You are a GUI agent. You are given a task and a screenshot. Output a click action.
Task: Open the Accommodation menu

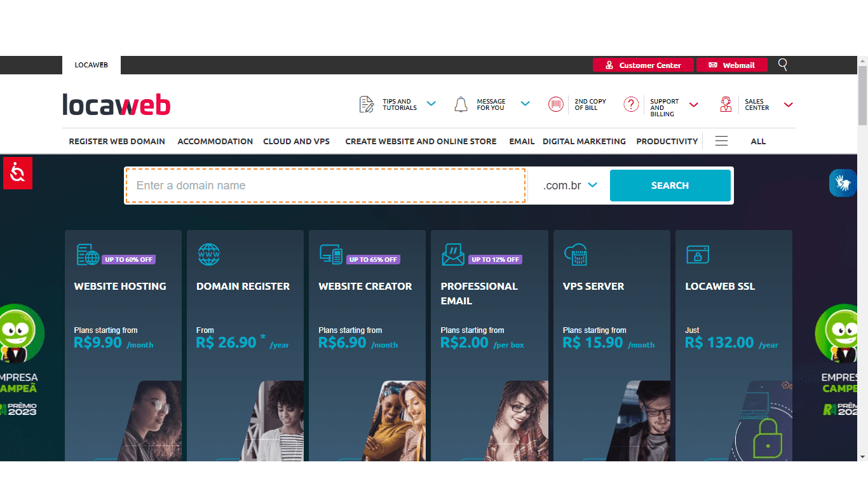click(x=215, y=141)
